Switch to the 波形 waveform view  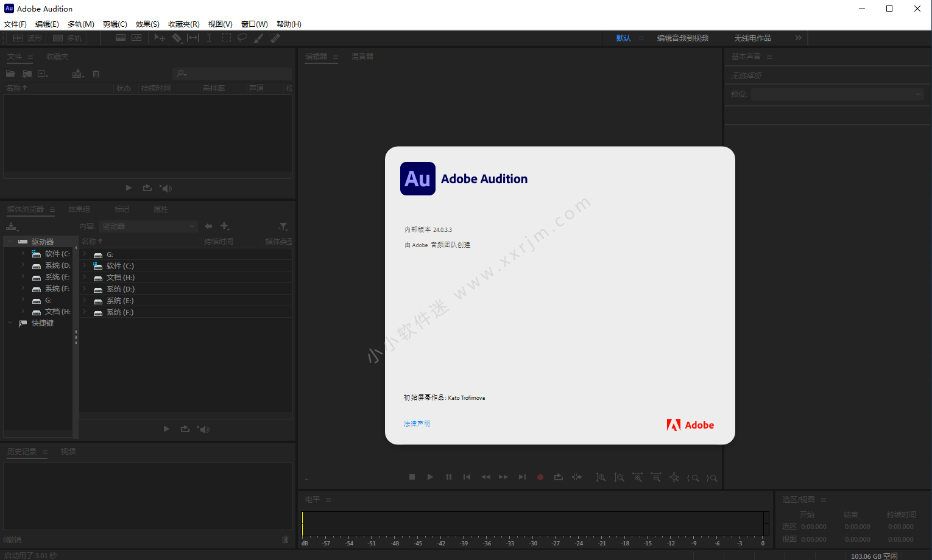pyautogui.click(x=28, y=38)
